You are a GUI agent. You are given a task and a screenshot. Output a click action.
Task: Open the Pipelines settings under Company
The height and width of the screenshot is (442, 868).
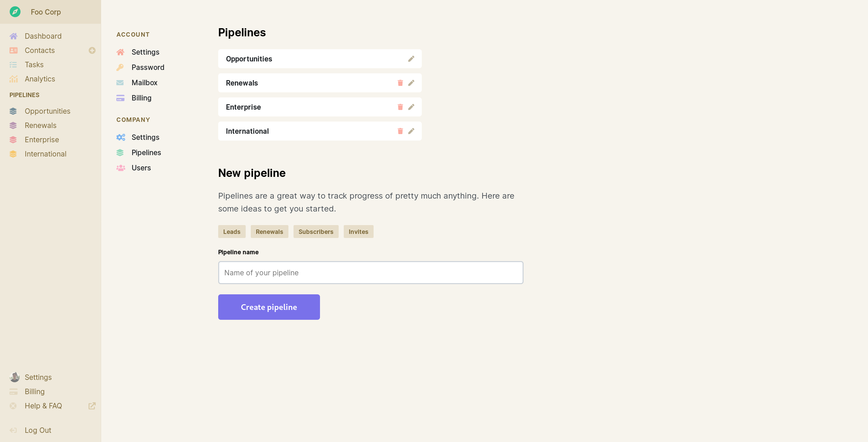(146, 152)
